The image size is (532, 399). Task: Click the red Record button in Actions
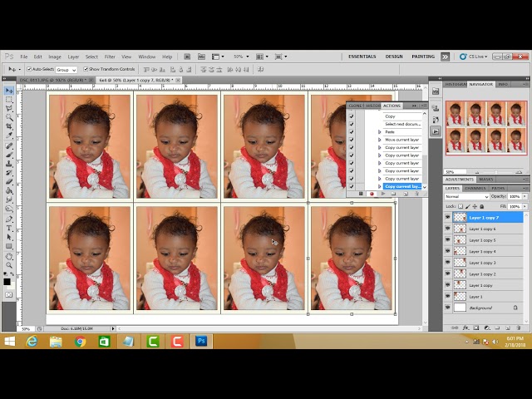tap(372, 194)
